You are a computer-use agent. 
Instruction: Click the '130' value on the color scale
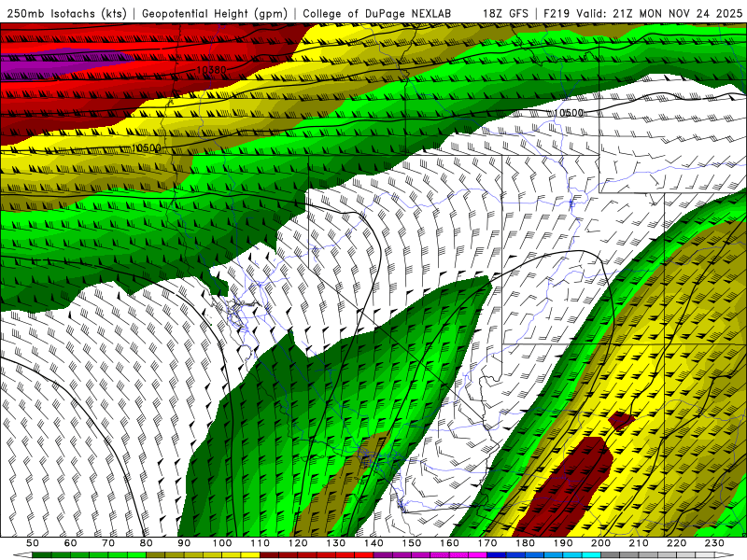point(335,543)
